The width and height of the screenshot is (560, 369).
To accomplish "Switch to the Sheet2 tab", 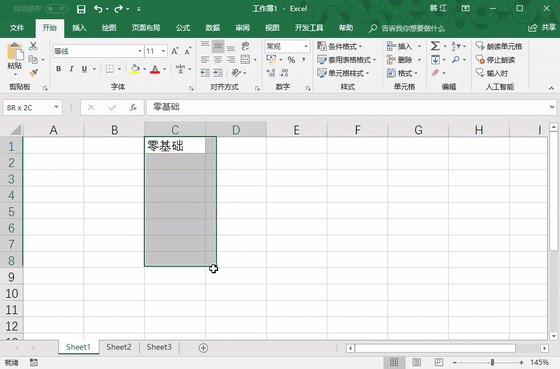I will 119,347.
